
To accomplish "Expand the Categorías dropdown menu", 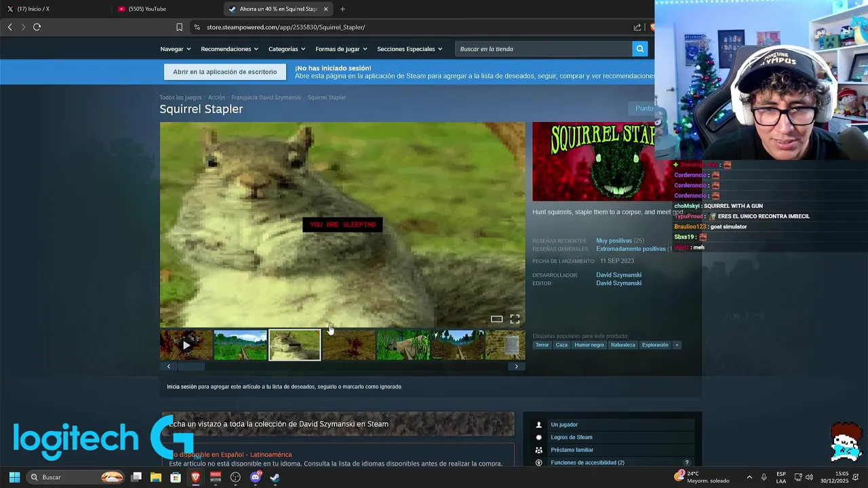I will pyautogui.click(x=287, y=49).
